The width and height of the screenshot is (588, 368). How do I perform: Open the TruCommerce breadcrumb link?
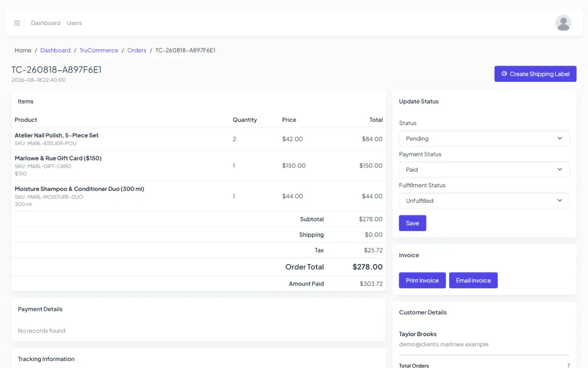click(x=99, y=50)
